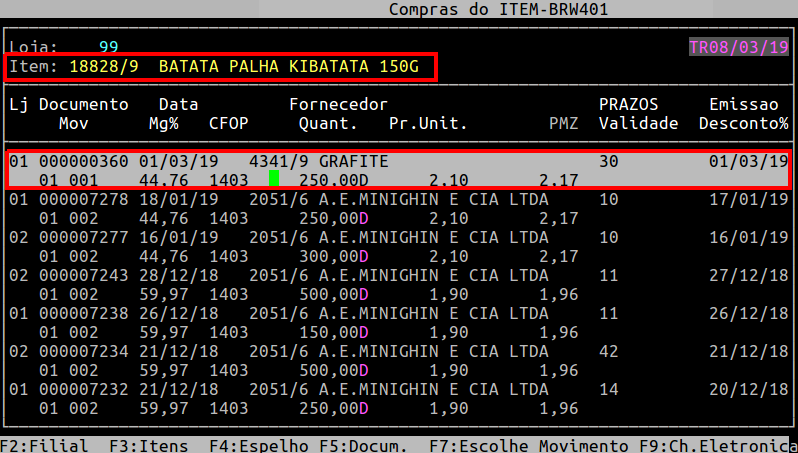Select document 000007278 row

click(x=83, y=199)
